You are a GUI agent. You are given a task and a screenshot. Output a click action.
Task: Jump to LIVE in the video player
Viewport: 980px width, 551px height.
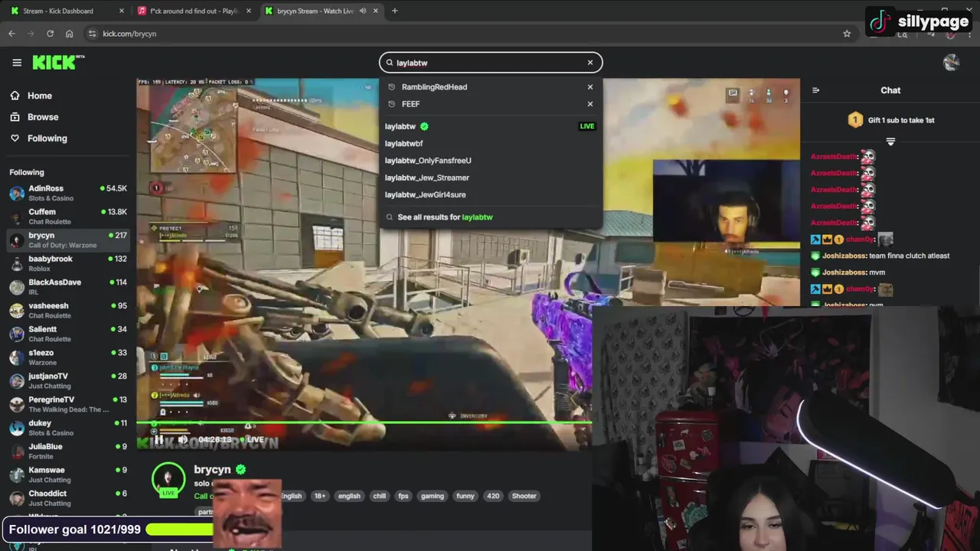[x=250, y=439]
